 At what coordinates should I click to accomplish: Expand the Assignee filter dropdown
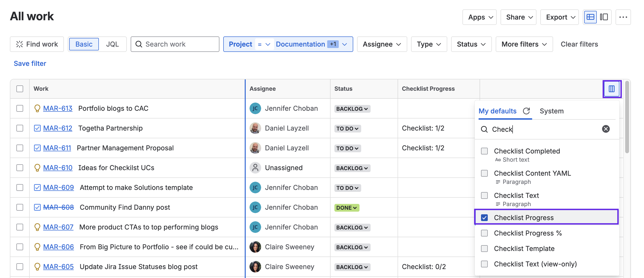point(381,44)
